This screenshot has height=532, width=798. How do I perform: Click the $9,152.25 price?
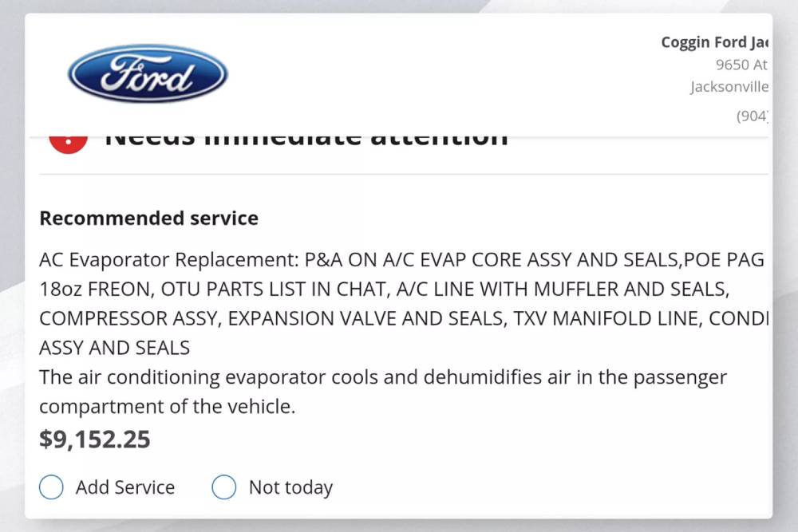95,439
